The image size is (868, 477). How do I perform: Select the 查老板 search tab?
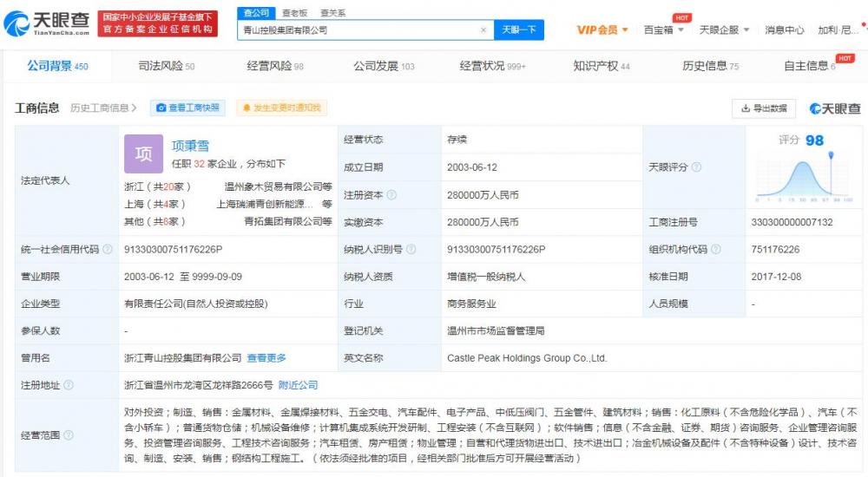tap(294, 13)
